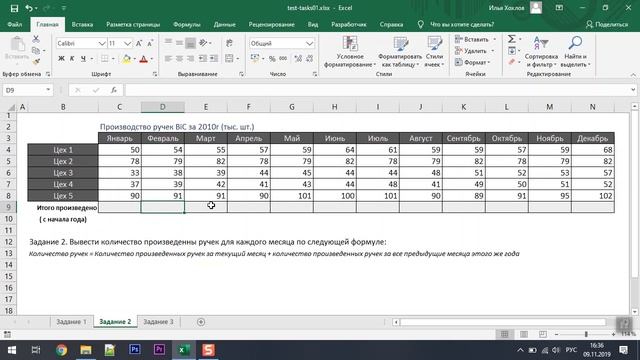The height and width of the screenshot is (360, 640).
Task: Open Find and Select (Найти и выделить)
Action: [x=575, y=52]
